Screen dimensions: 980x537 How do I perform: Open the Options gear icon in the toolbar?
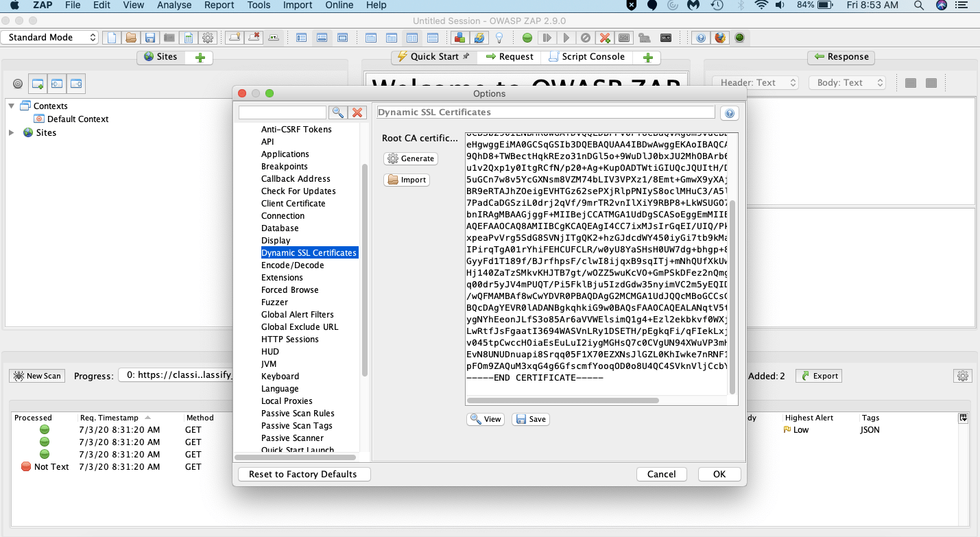click(208, 38)
